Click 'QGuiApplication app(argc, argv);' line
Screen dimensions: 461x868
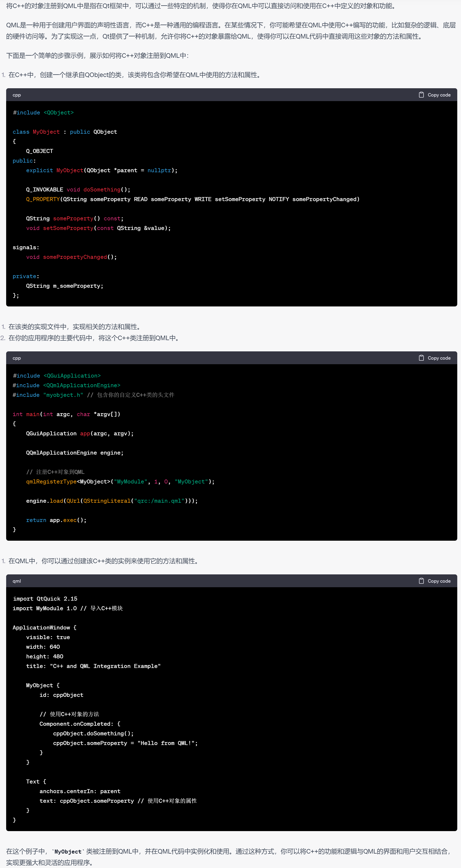point(80,433)
